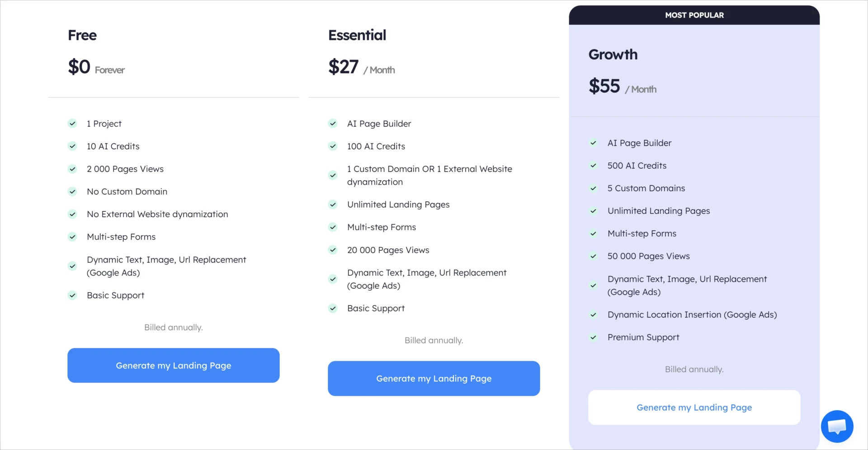Image resolution: width=868 pixels, height=450 pixels.
Task: Click 'Generate my Landing Page' under the Free plan
Action: point(173,365)
